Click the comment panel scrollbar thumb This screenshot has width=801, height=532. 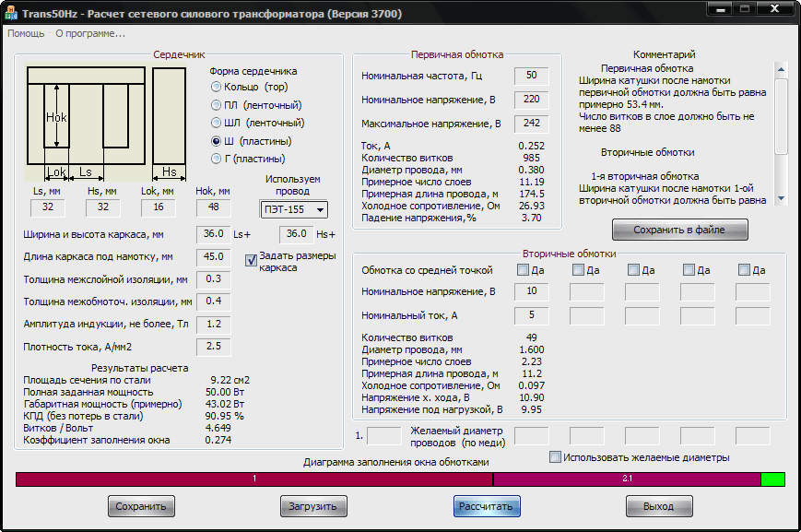pos(781,116)
